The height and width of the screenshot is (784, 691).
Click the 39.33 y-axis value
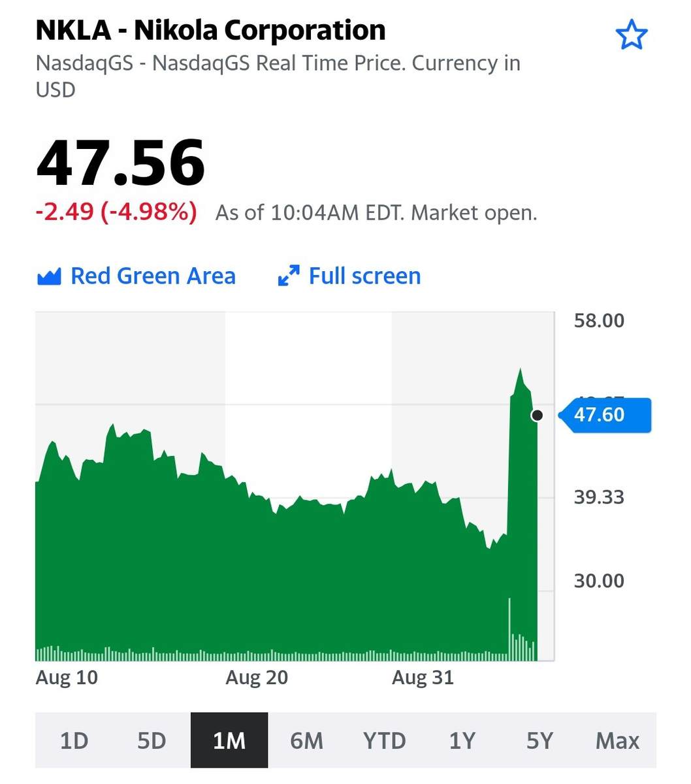point(599,497)
